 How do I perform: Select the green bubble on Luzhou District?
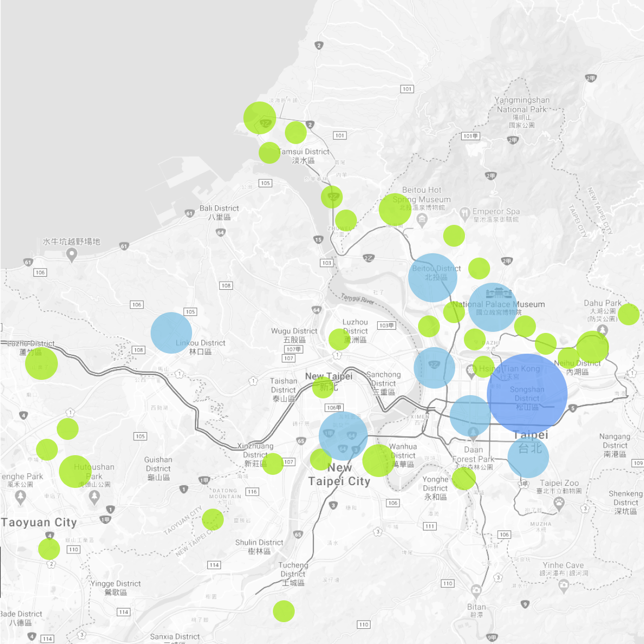click(339, 339)
